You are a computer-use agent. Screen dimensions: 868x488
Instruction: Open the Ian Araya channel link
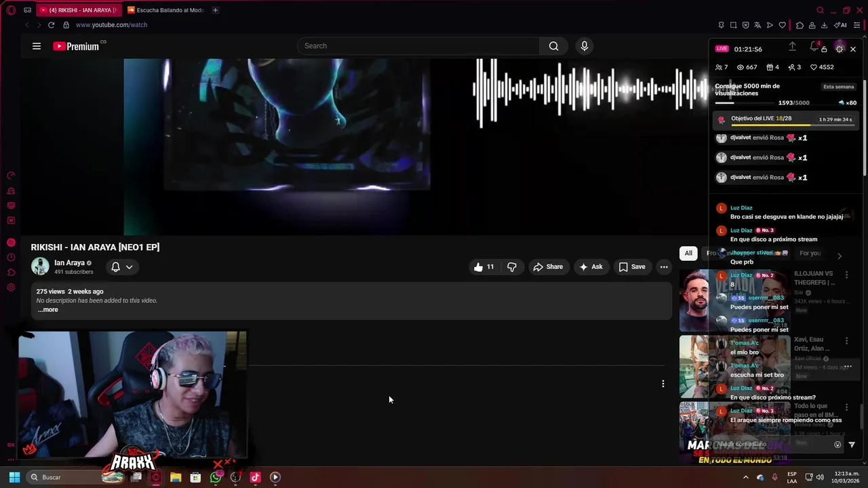[x=69, y=263]
